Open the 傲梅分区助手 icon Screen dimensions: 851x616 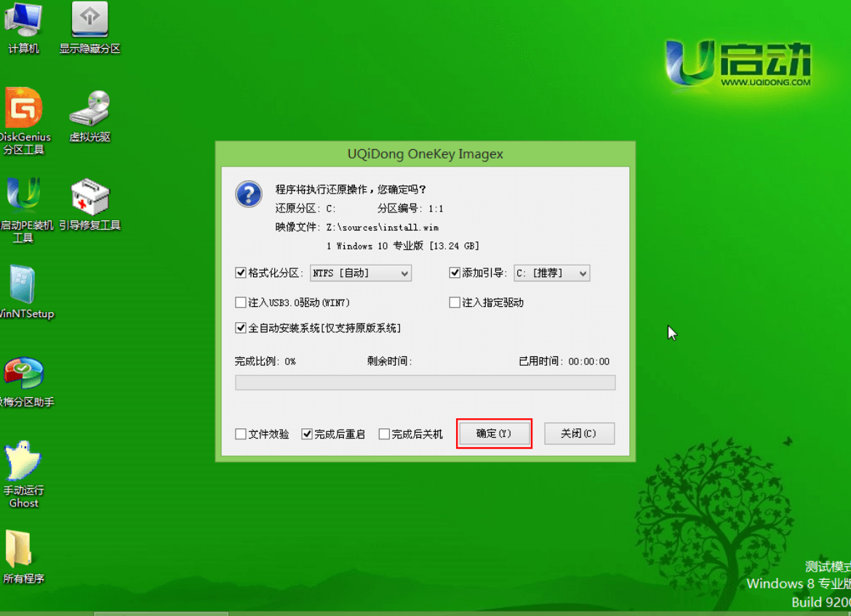(x=25, y=382)
